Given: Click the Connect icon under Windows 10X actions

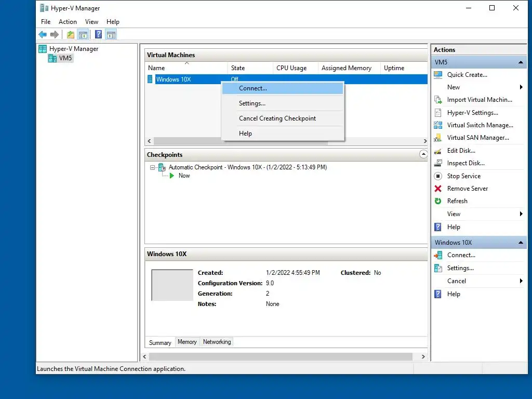Looking at the screenshot, I should (x=438, y=255).
